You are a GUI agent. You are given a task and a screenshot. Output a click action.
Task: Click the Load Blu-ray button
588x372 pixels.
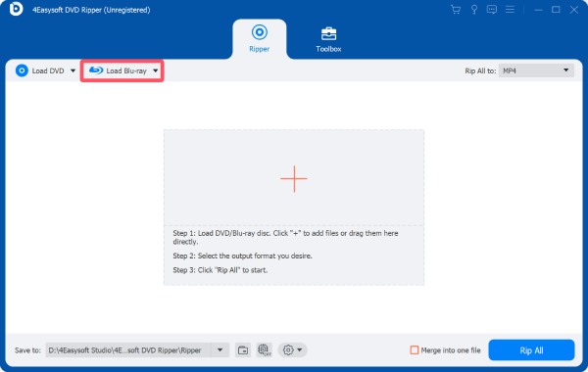(x=118, y=70)
